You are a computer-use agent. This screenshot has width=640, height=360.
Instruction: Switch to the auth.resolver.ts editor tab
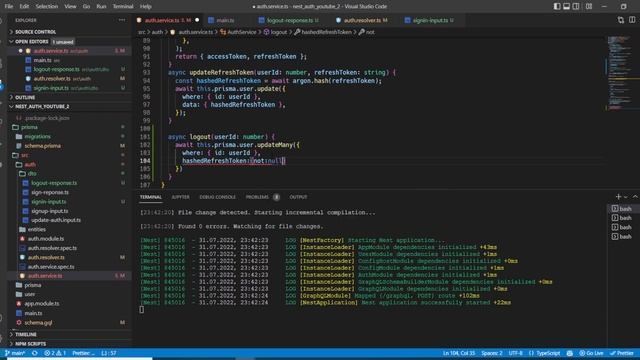tap(362, 20)
